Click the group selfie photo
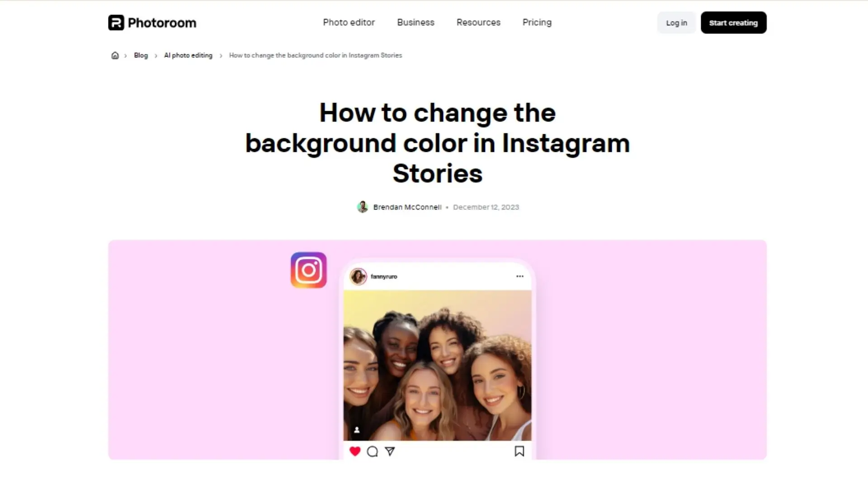 [x=437, y=365]
